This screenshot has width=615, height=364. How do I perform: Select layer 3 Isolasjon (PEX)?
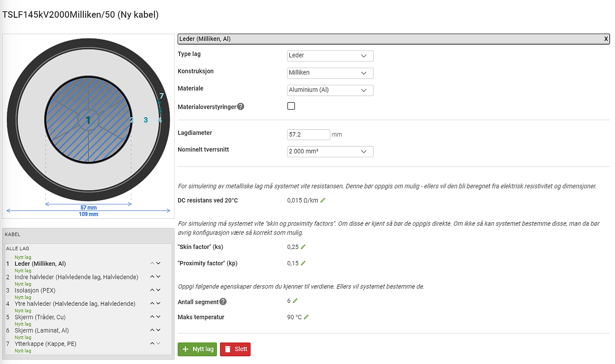click(x=35, y=290)
